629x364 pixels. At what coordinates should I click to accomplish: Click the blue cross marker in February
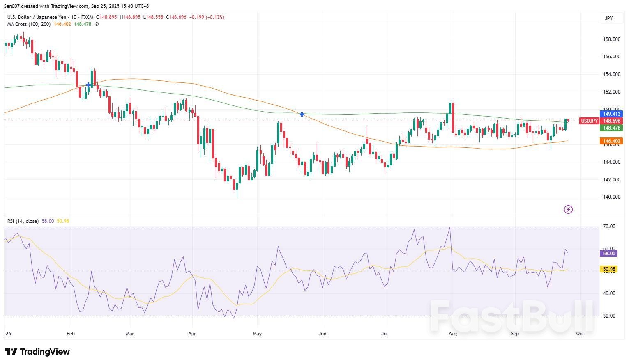[x=88, y=85]
